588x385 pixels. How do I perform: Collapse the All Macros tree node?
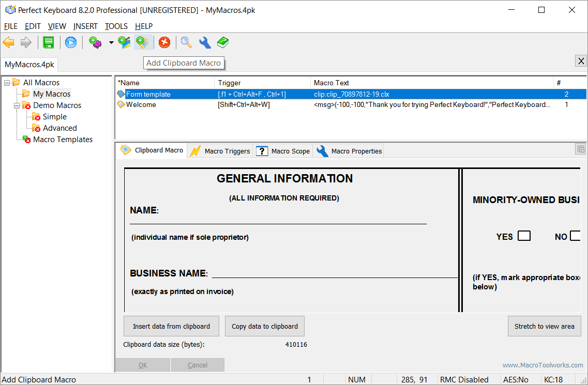[x=7, y=83]
